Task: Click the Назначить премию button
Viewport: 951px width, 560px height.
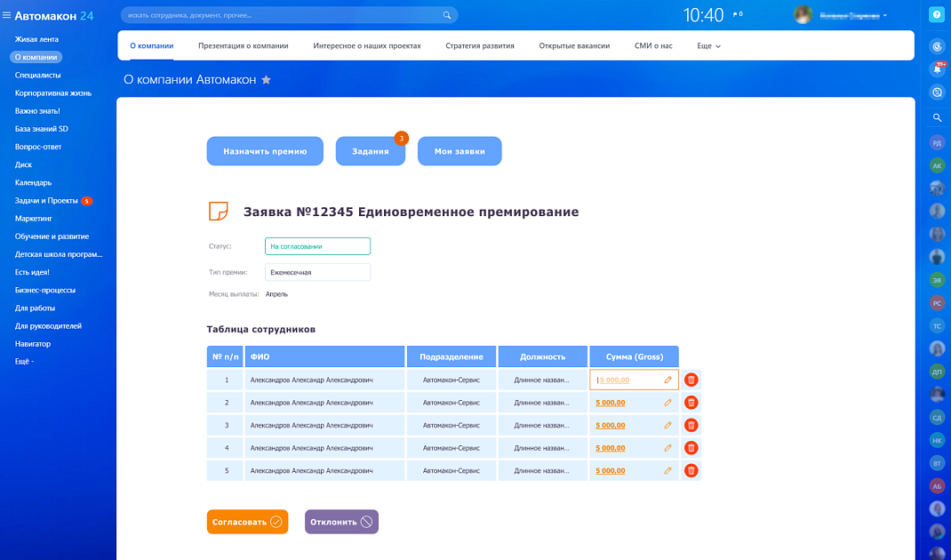Action: (265, 151)
